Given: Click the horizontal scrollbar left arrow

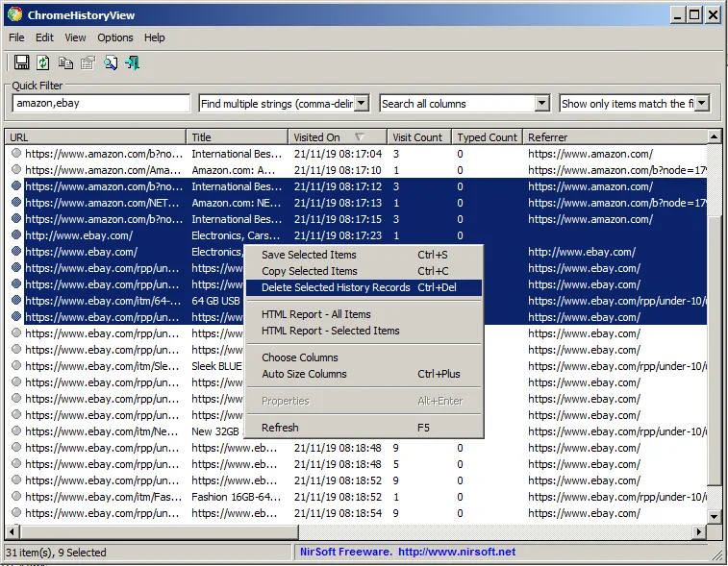Looking at the screenshot, I should click(13, 531).
